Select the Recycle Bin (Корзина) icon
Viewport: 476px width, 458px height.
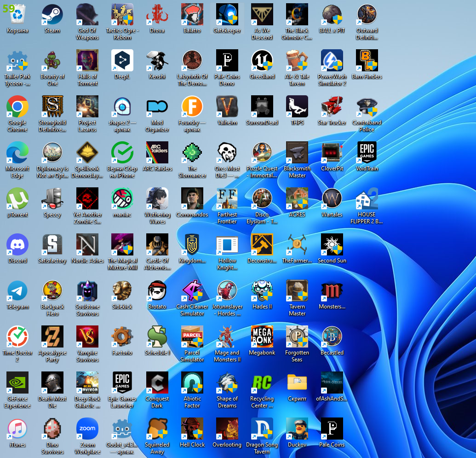(17, 15)
